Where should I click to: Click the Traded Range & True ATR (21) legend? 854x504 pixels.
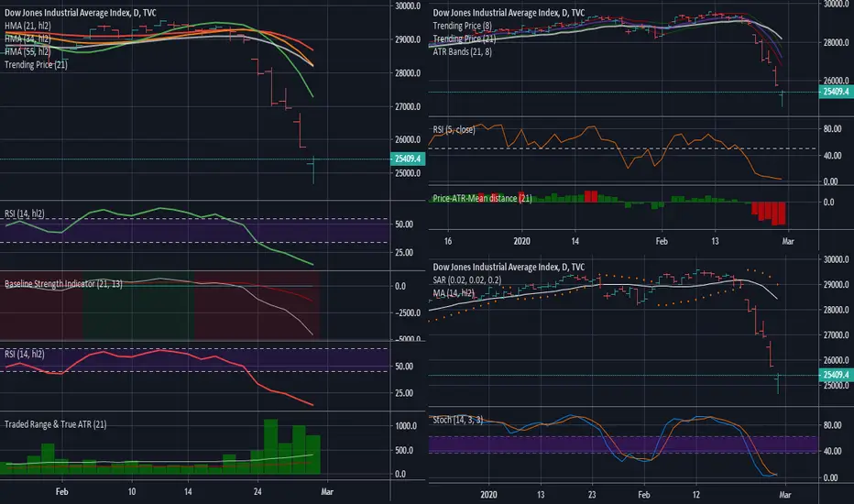(x=56, y=424)
